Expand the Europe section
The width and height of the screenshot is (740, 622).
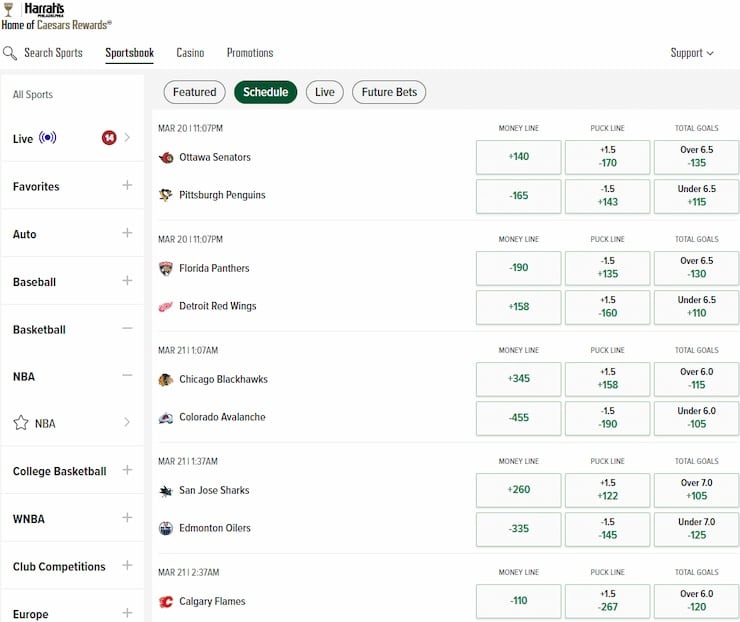pyautogui.click(x=127, y=613)
